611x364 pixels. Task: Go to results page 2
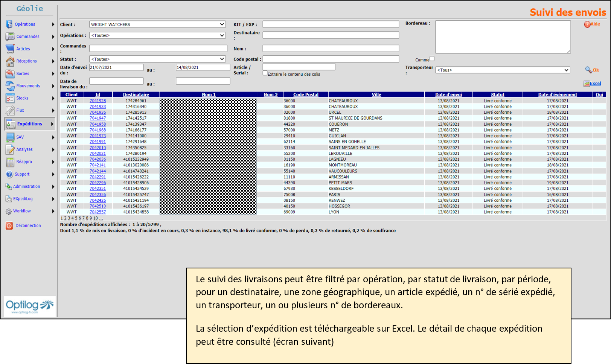(x=65, y=218)
